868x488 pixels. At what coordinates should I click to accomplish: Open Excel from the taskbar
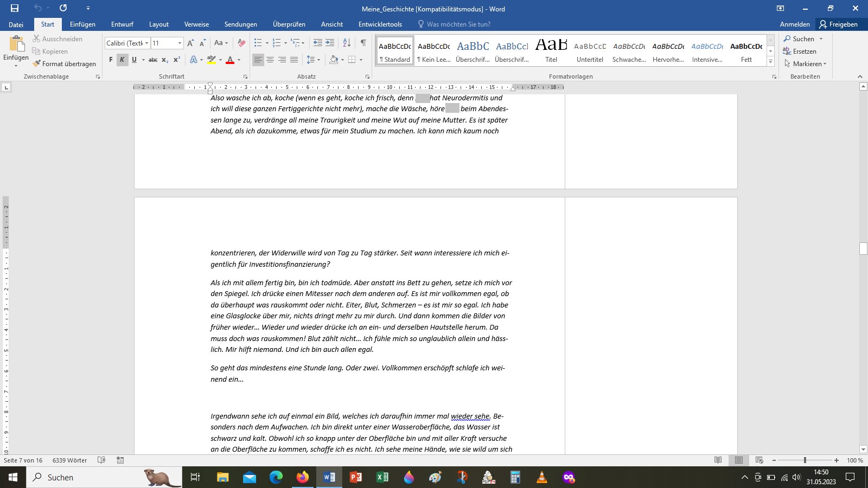click(x=382, y=477)
